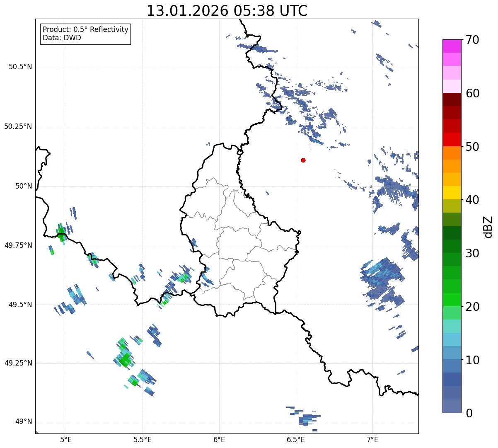Click the 5.5°E longitude label
498x448 pixels.
tap(143, 440)
